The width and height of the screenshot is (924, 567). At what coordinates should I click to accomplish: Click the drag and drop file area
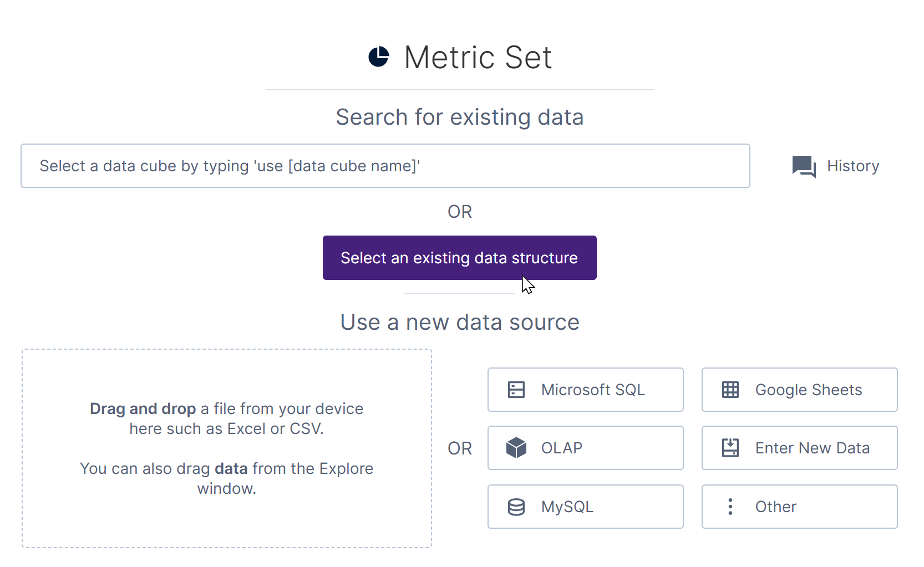pyautogui.click(x=227, y=448)
